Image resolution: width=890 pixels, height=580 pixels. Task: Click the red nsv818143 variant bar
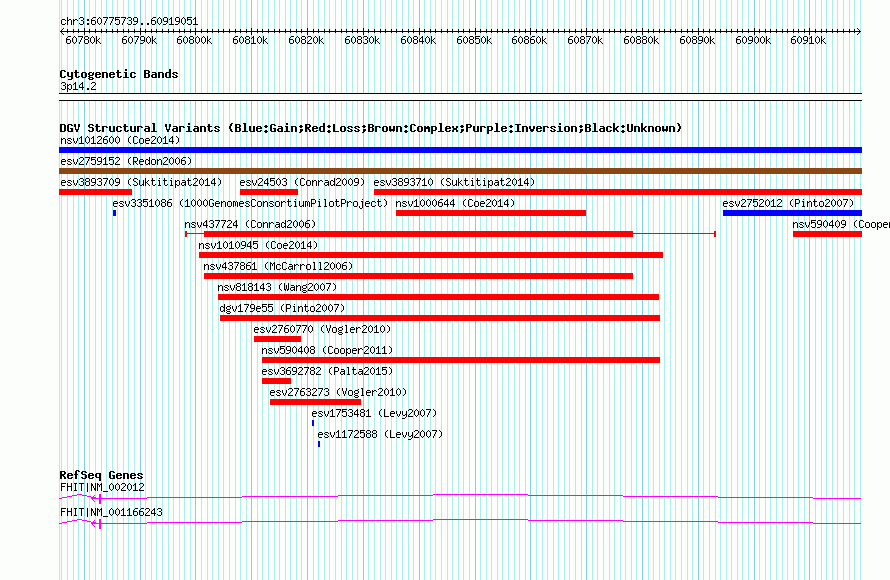[x=438, y=297]
